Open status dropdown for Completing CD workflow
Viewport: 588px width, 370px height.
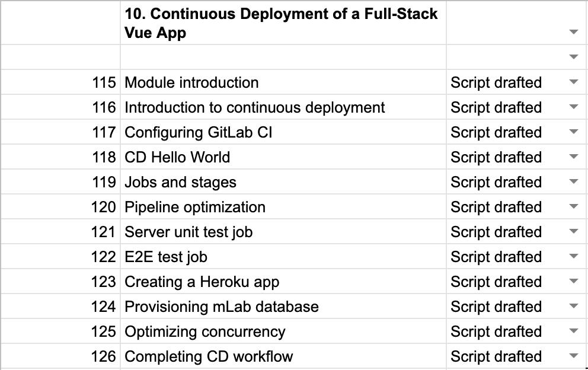573,356
